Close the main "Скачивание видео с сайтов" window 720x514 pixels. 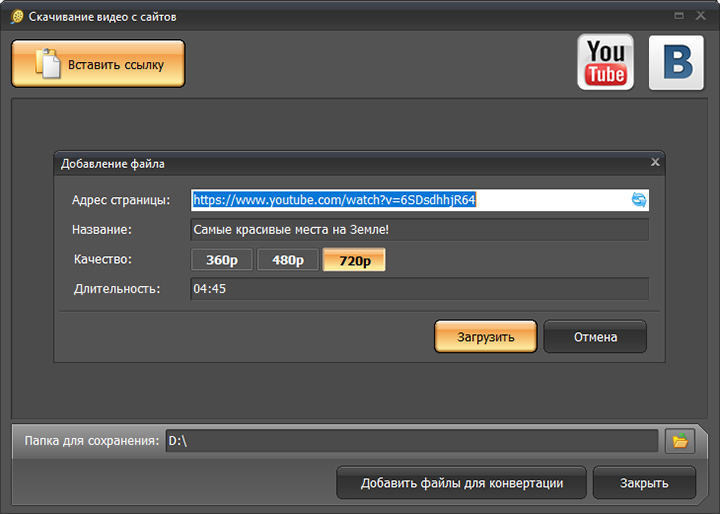[x=701, y=16]
